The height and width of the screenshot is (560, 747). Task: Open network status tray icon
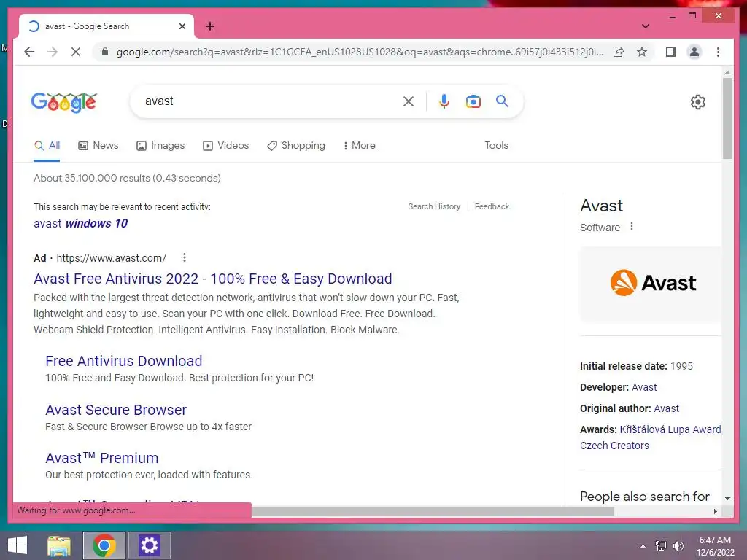[661, 546]
